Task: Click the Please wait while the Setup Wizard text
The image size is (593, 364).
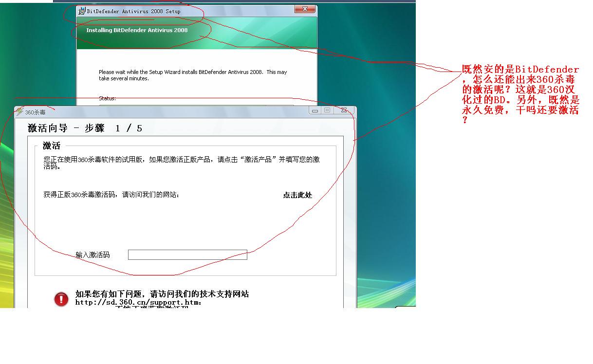Action: coord(193,75)
